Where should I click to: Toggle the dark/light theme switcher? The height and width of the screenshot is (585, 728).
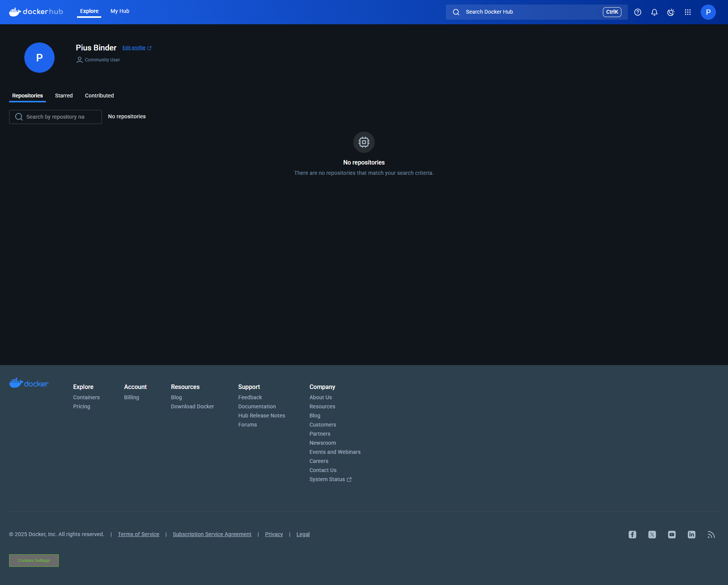(671, 12)
